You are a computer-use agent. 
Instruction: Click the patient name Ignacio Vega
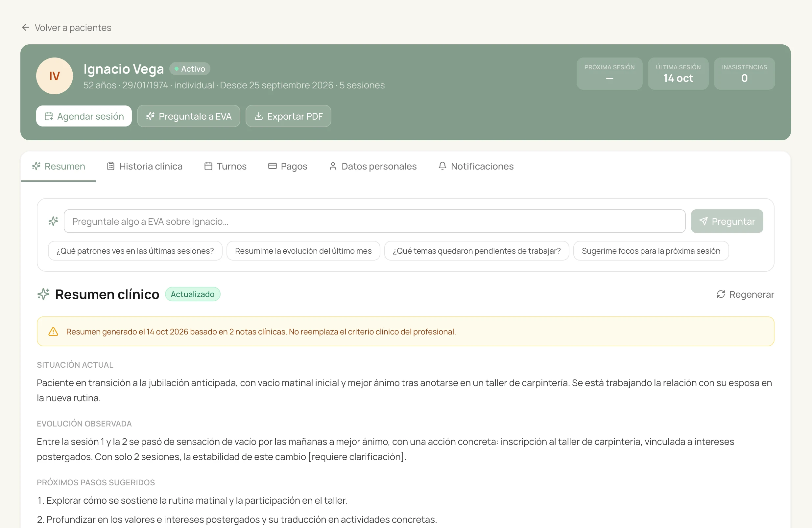pos(124,69)
